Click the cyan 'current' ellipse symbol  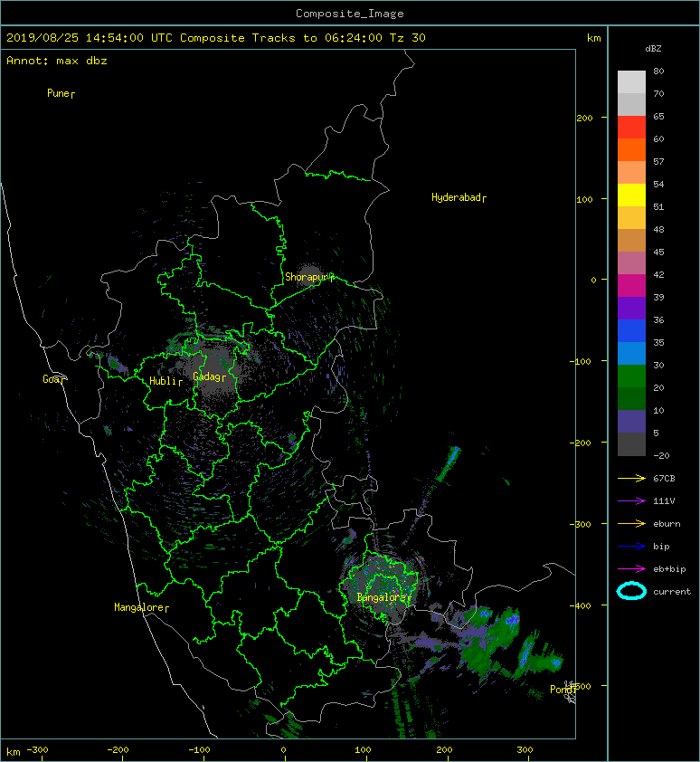point(631,591)
